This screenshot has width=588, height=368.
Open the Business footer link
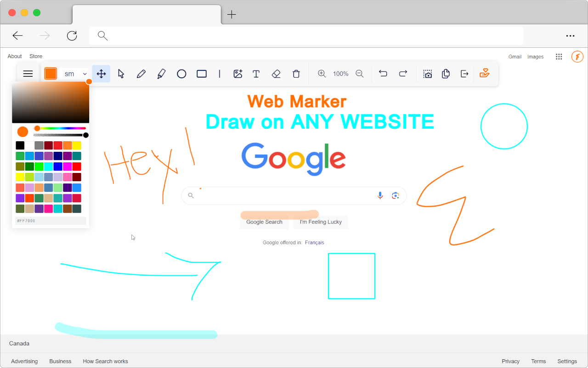[x=60, y=361]
